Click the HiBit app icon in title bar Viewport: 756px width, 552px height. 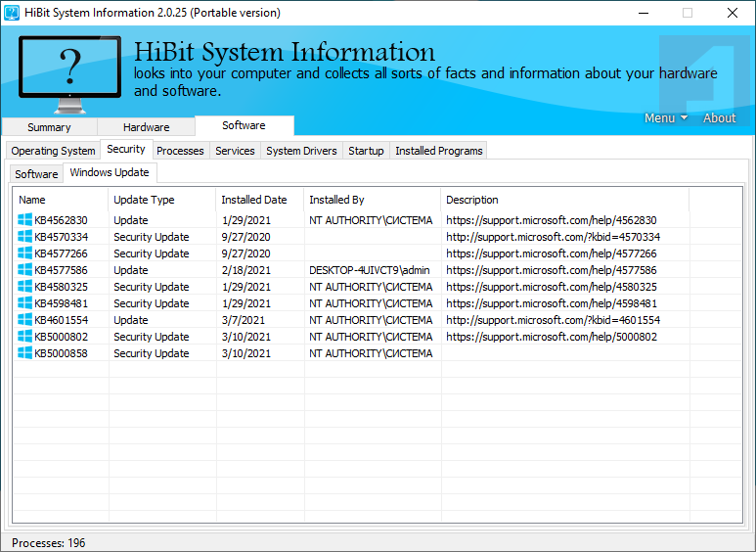[12, 13]
